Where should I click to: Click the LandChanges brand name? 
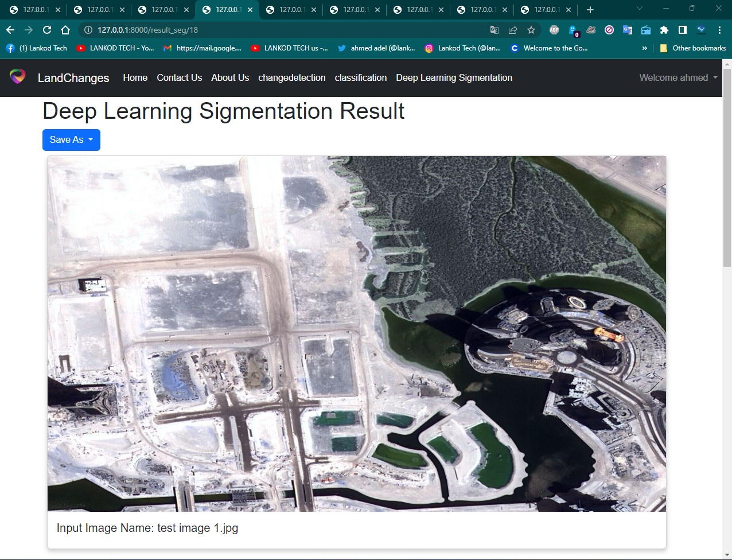coord(73,78)
